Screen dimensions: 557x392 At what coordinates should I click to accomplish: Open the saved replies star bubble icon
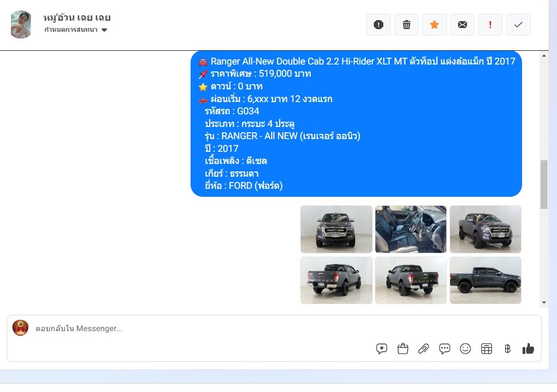point(382,349)
